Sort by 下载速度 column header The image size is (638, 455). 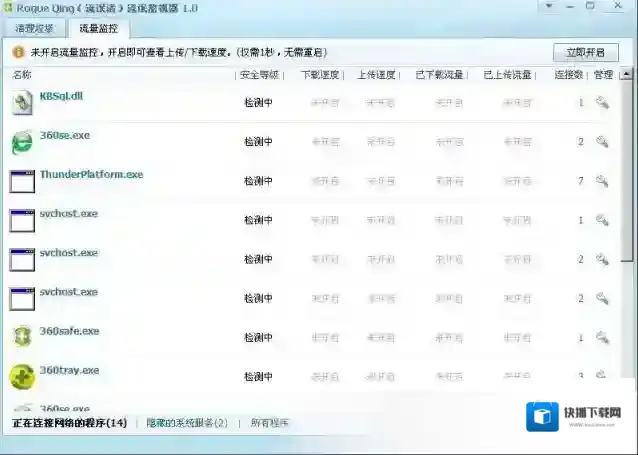click(x=319, y=75)
